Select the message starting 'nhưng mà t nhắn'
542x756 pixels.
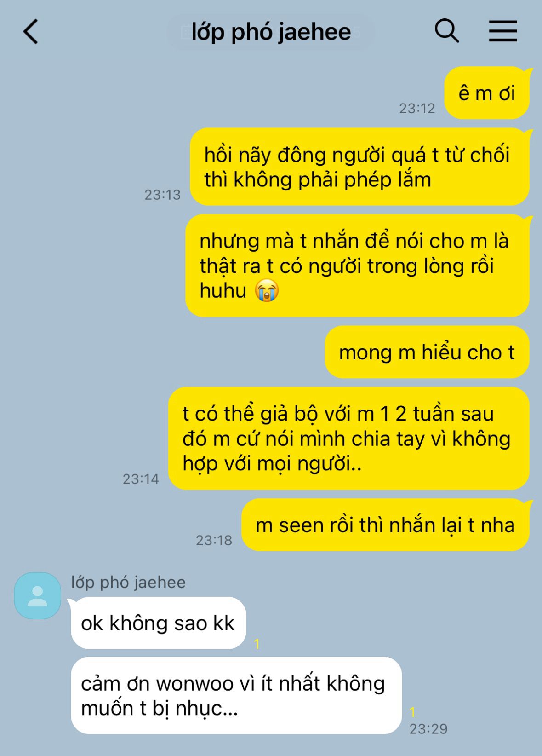[x=357, y=265]
